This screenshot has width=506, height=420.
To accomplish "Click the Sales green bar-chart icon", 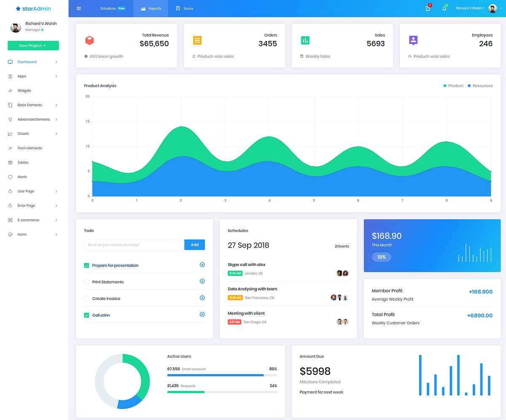I will coord(305,40).
